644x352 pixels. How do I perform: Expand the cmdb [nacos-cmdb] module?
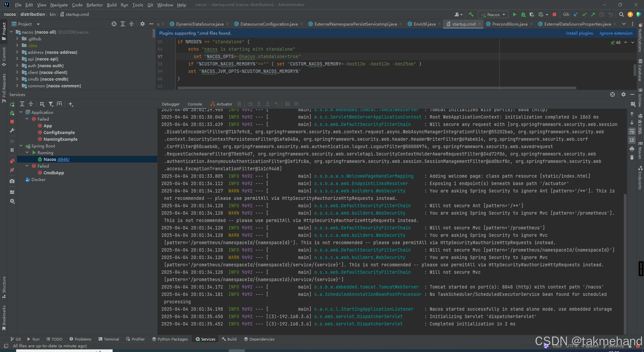pos(17,79)
